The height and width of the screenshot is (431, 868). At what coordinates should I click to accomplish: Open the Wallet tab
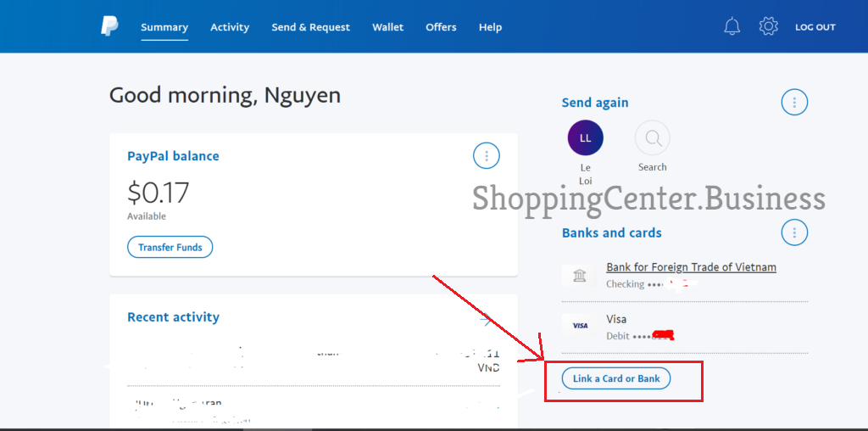387,27
